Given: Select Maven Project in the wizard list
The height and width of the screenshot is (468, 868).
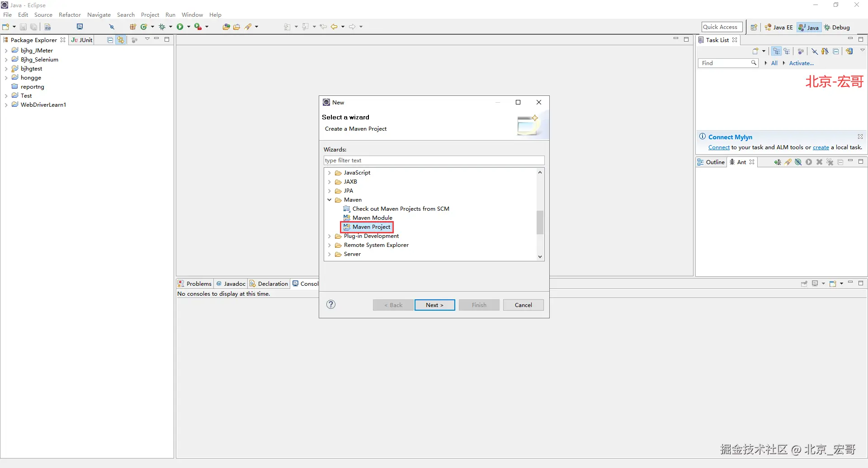Looking at the screenshot, I should tap(367, 227).
